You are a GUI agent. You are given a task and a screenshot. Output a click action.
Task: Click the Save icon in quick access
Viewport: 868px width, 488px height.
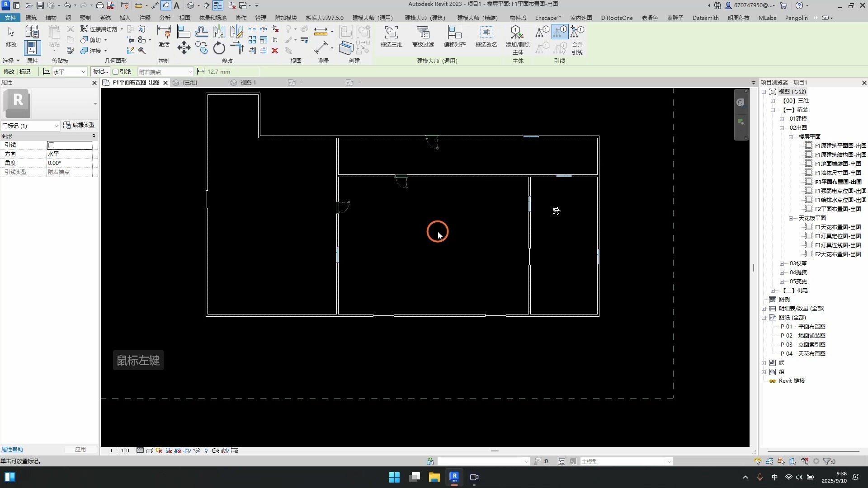click(40, 5)
